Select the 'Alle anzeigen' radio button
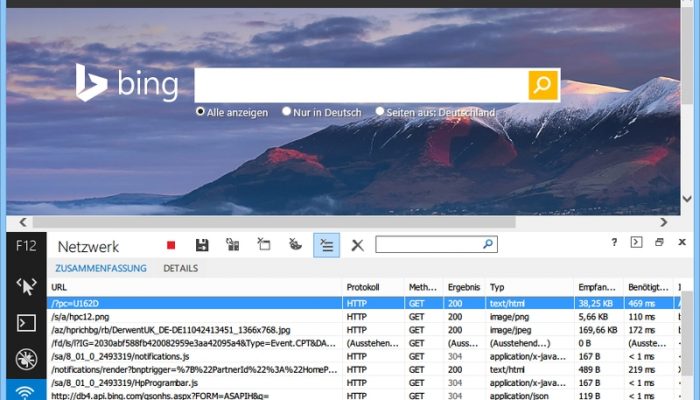The width and height of the screenshot is (700, 400). click(x=200, y=111)
